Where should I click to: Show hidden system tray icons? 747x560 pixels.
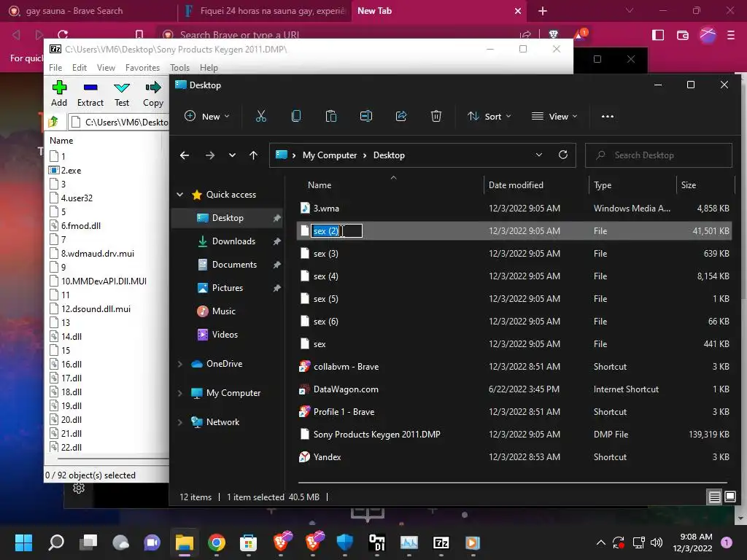[x=601, y=542]
